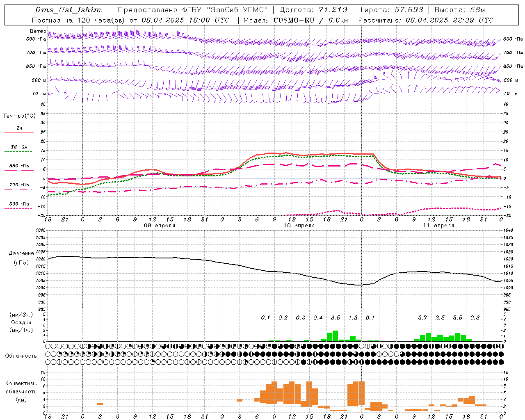This screenshot has height=420, width=525.
Task: Click the 0.3 precipitation value
Action: [x=475, y=318]
